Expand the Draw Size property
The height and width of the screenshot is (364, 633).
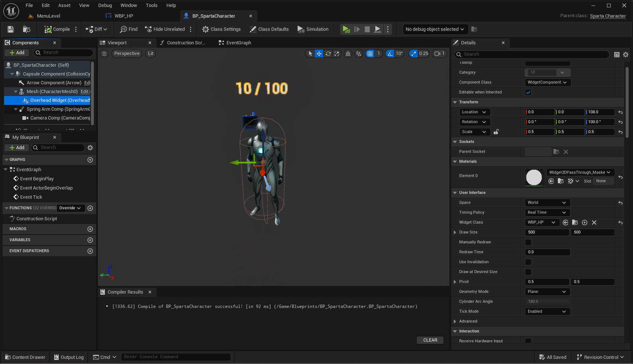(455, 232)
